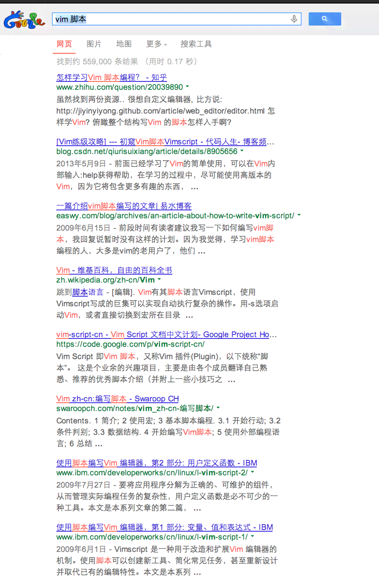Open 一篇介绍vim脚本编写的文章 易水博客 link
Viewport: 379px width, 588px height.
pos(124,206)
